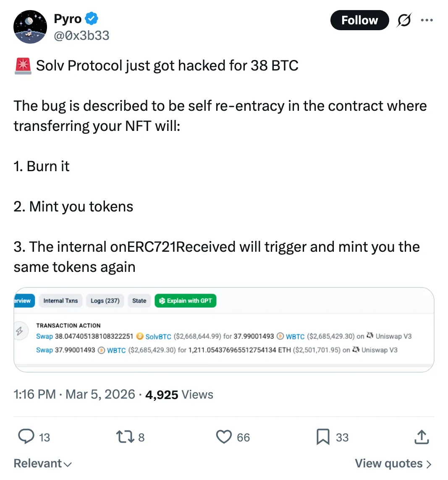This screenshot has width=448, height=480.
Task: Like the tweet with heart icon
Action: 224,437
